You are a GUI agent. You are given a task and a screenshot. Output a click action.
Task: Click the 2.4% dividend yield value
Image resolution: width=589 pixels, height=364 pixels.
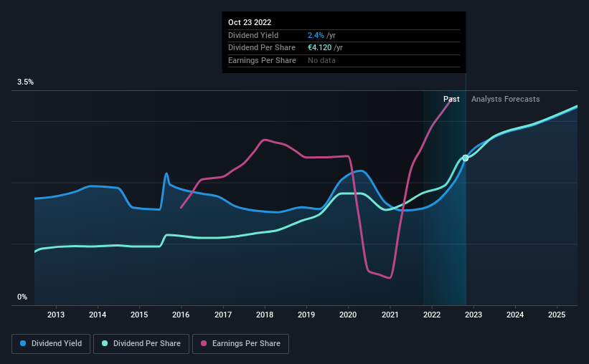click(x=316, y=35)
